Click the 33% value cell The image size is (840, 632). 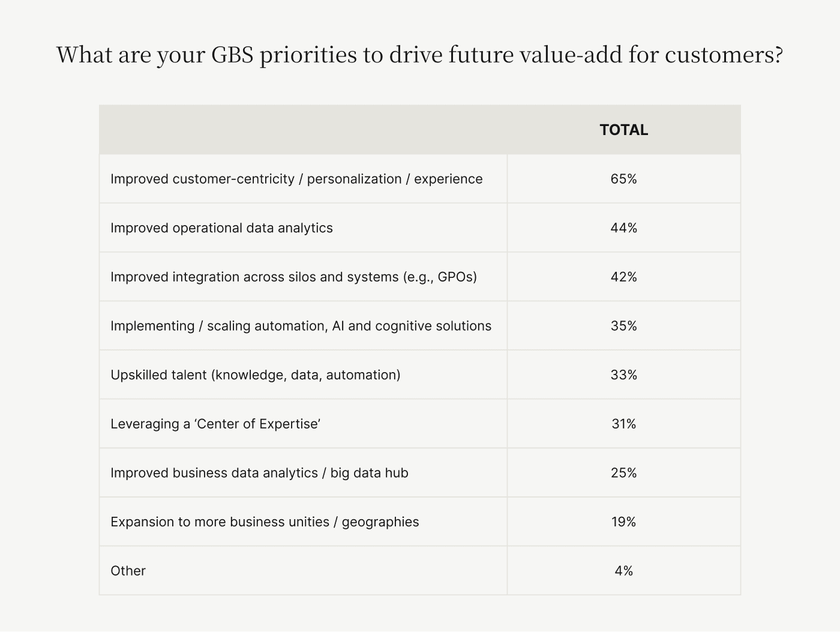point(624,375)
